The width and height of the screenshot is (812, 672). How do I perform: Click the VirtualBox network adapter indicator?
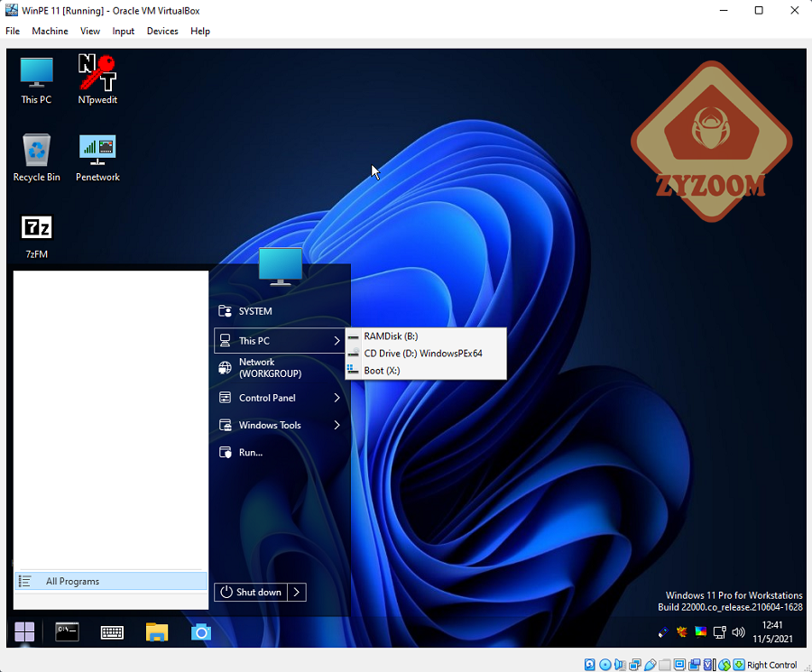pos(635,665)
